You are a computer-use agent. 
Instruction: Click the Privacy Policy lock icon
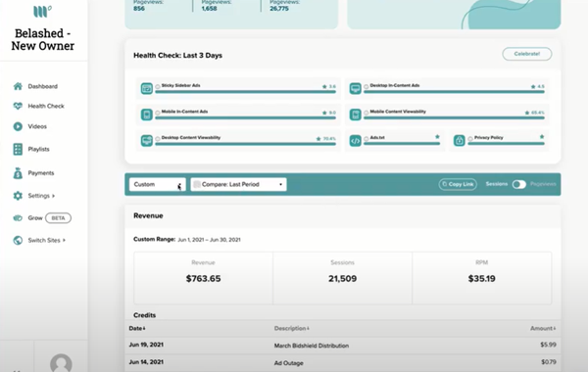click(x=459, y=141)
